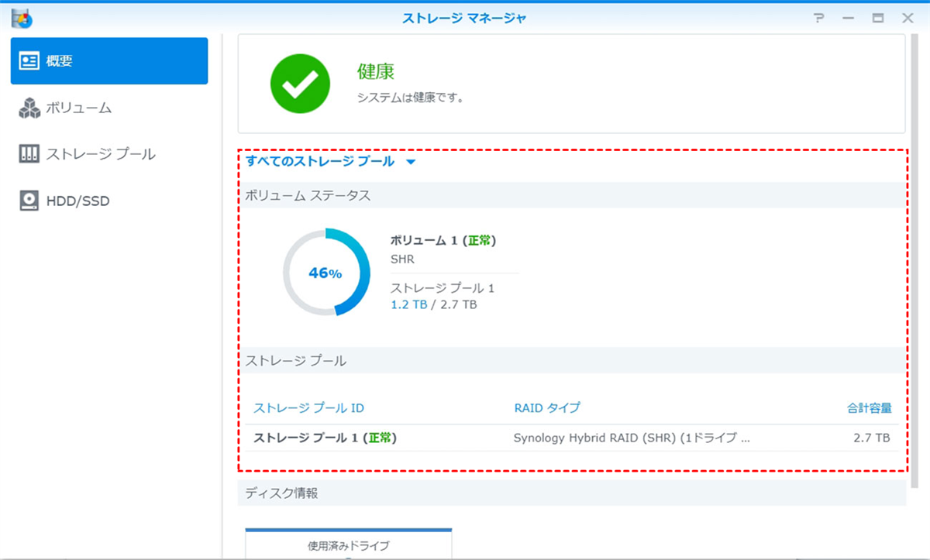Click the 1.2 TB used value
The width and height of the screenshot is (930, 560).
[409, 304]
